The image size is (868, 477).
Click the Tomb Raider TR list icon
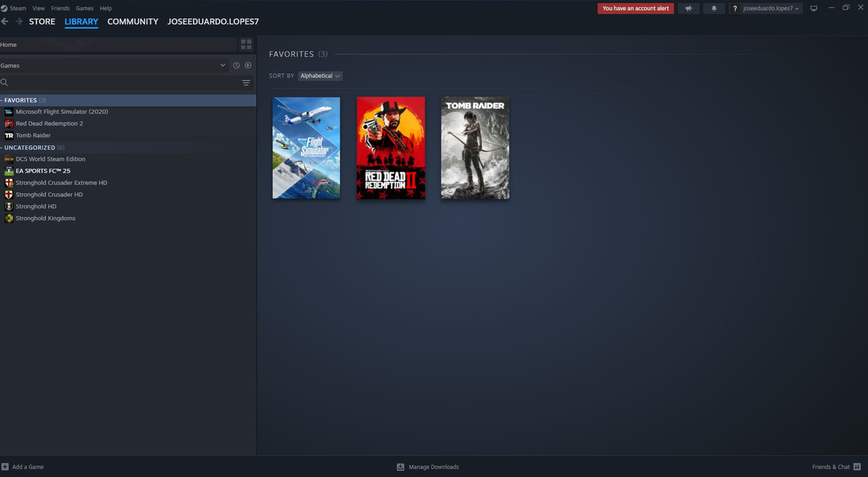(x=9, y=136)
